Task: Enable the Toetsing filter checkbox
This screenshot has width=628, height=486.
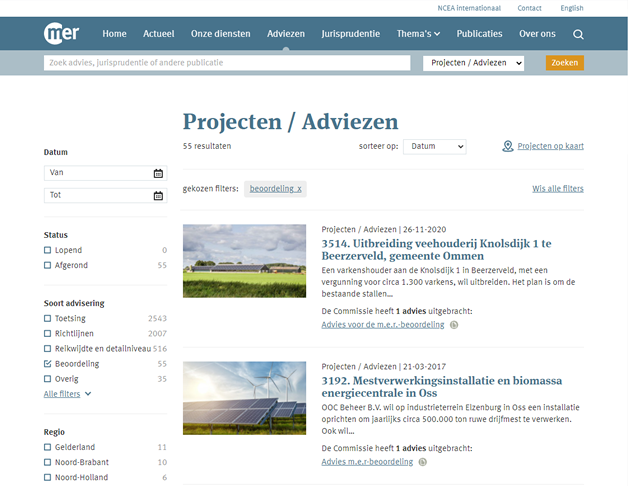Action: [47, 319]
